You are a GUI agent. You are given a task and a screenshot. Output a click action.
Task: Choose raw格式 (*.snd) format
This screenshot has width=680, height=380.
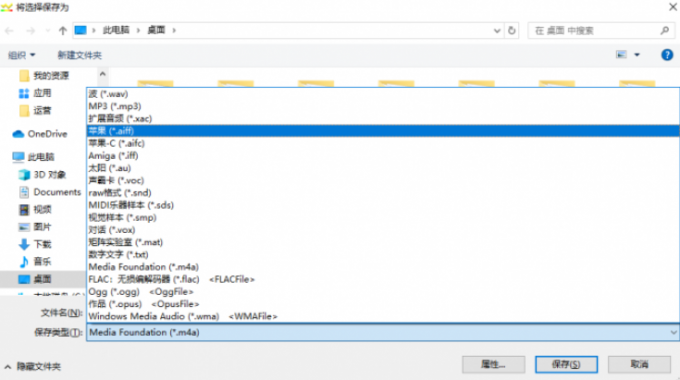click(383, 193)
